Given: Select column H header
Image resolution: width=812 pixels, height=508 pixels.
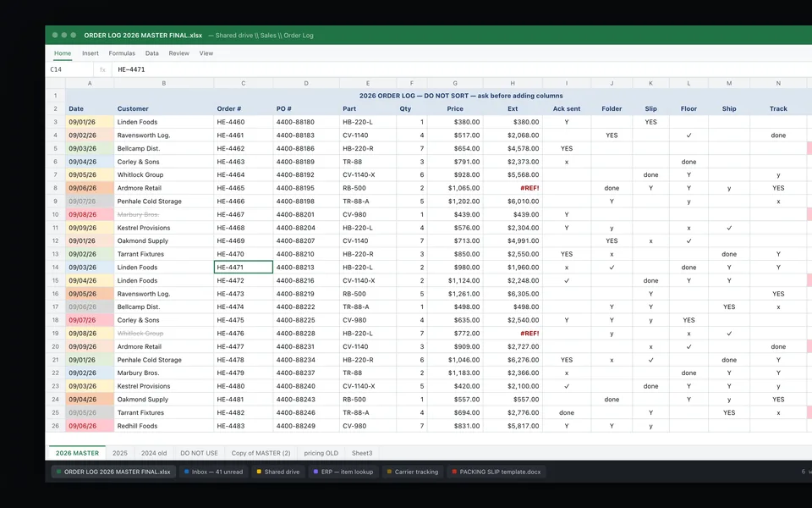Looking at the screenshot, I should pos(513,83).
